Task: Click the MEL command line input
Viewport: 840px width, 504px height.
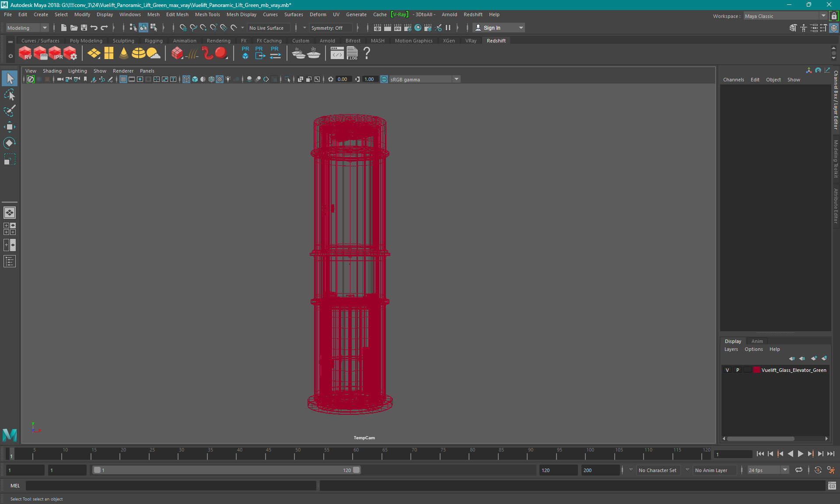Action: tap(171, 486)
